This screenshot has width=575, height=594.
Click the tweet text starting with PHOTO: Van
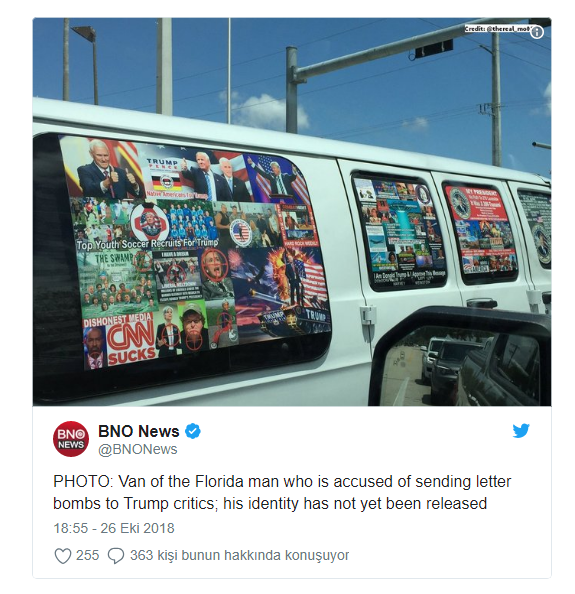282,492
